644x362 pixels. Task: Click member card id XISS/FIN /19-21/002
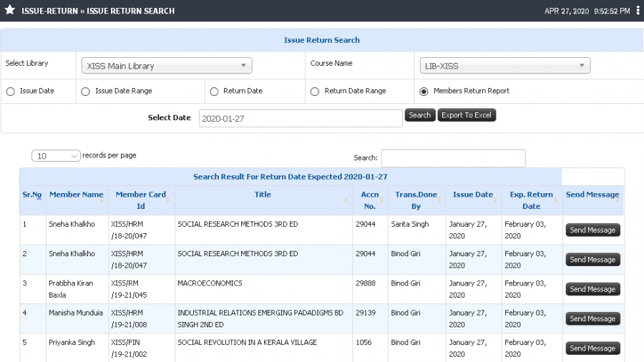pyautogui.click(x=129, y=348)
